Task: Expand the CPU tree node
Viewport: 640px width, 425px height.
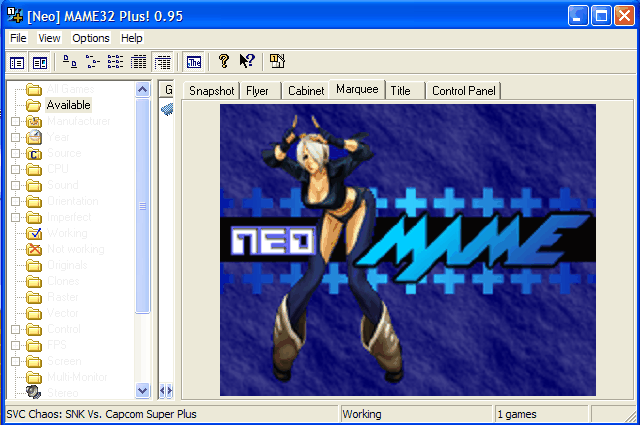Action: coord(15,169)
